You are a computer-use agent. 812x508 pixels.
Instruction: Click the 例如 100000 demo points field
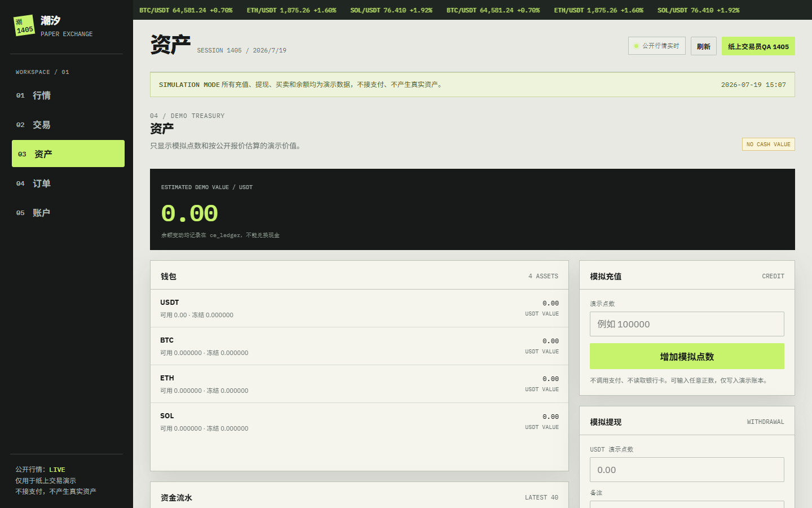687,324
